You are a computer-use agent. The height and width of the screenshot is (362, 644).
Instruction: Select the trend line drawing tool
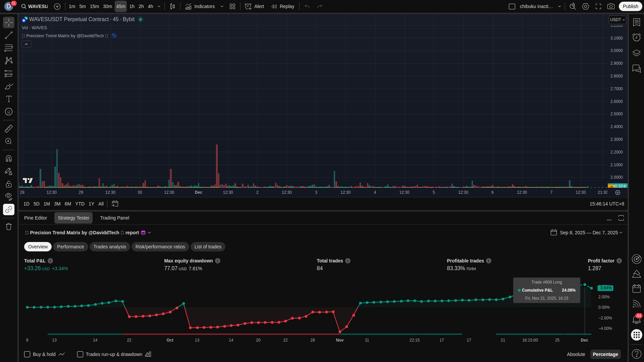coord(9,35)
